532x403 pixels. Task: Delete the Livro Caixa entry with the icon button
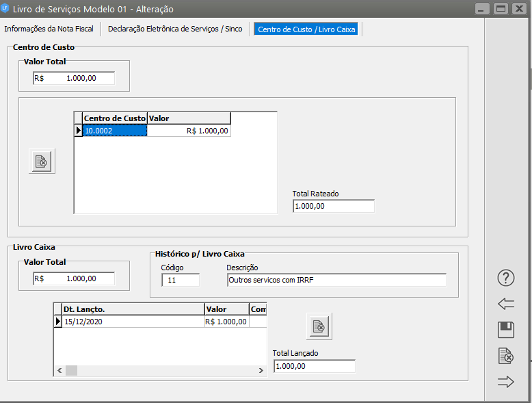(x=319, y=326)
